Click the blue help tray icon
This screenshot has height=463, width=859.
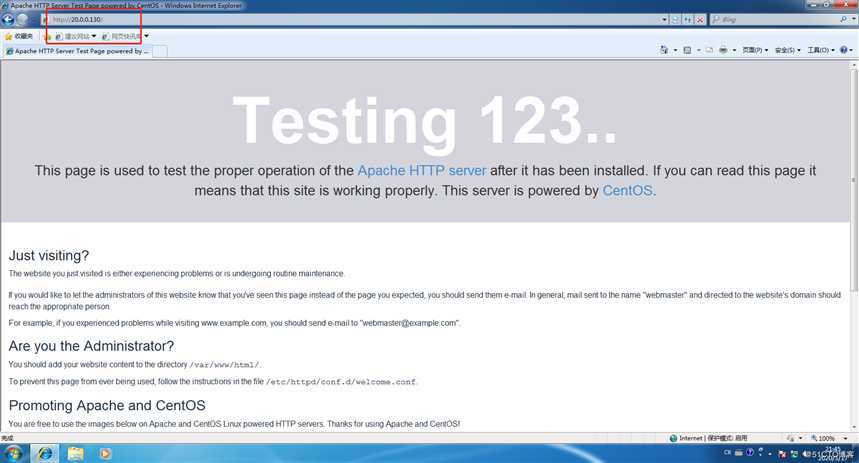[750, 453]
